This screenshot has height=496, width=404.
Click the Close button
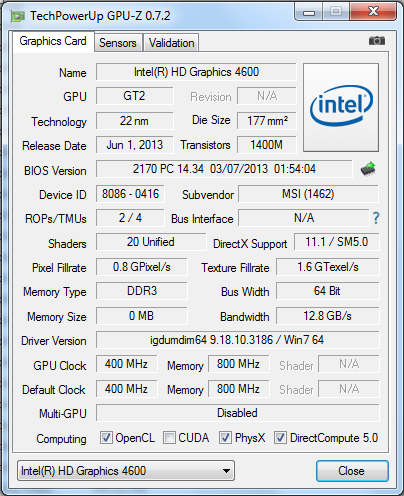352,471
